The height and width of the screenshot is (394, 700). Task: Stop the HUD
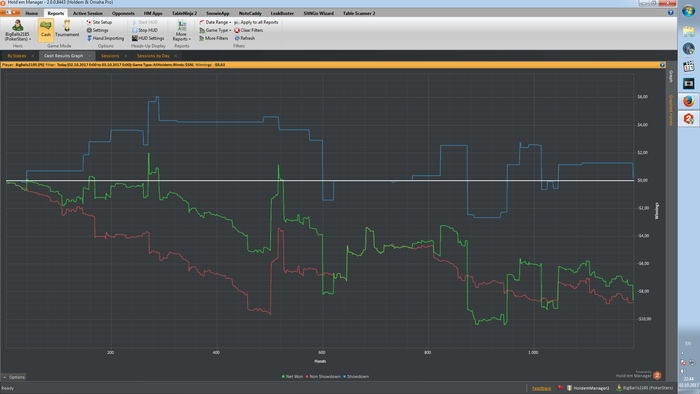[145, 30]
